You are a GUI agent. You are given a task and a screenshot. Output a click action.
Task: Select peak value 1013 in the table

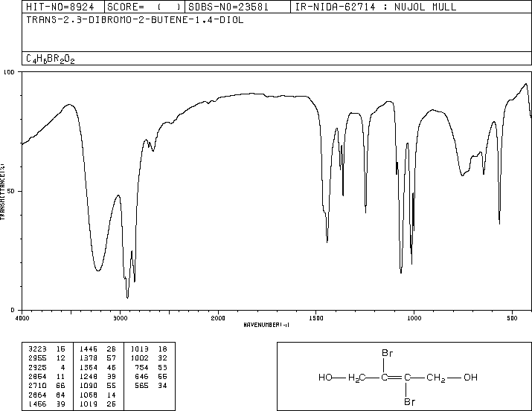click(x=139, y=349)
